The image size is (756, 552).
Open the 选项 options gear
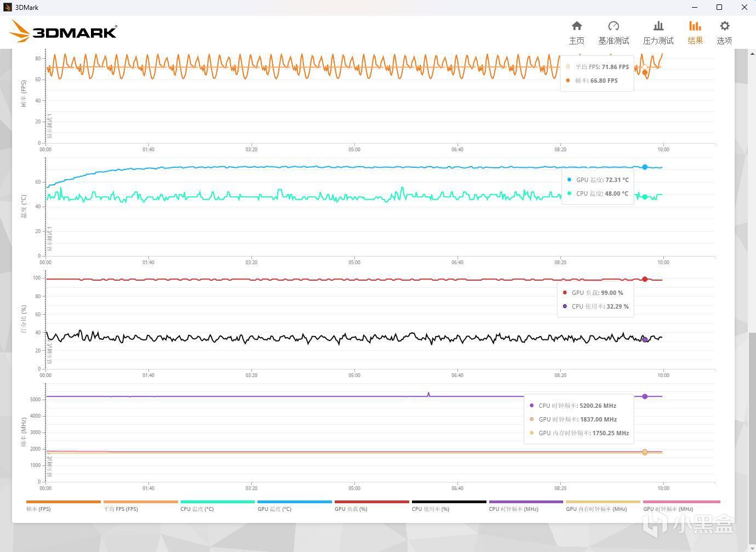(x=724, y=33)
